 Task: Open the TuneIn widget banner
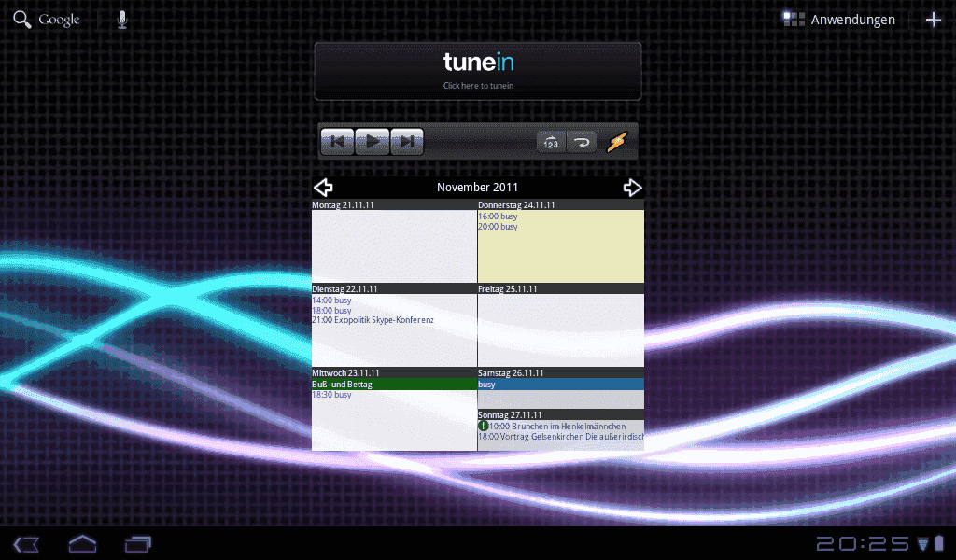[478, 71]
